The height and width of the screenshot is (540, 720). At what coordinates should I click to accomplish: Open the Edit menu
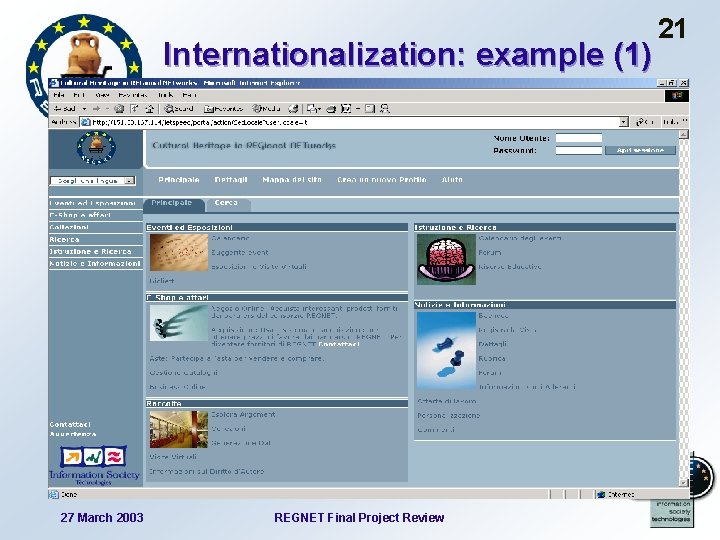[79, 96]
